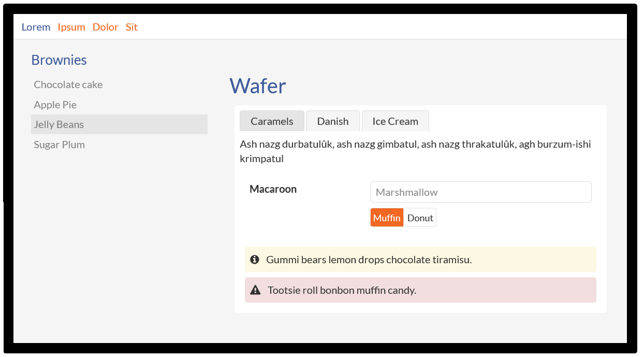Viewport: 644px width, 357px height.
Task: Click the warning triangle icon in red alert
Action: coord(255,290)
